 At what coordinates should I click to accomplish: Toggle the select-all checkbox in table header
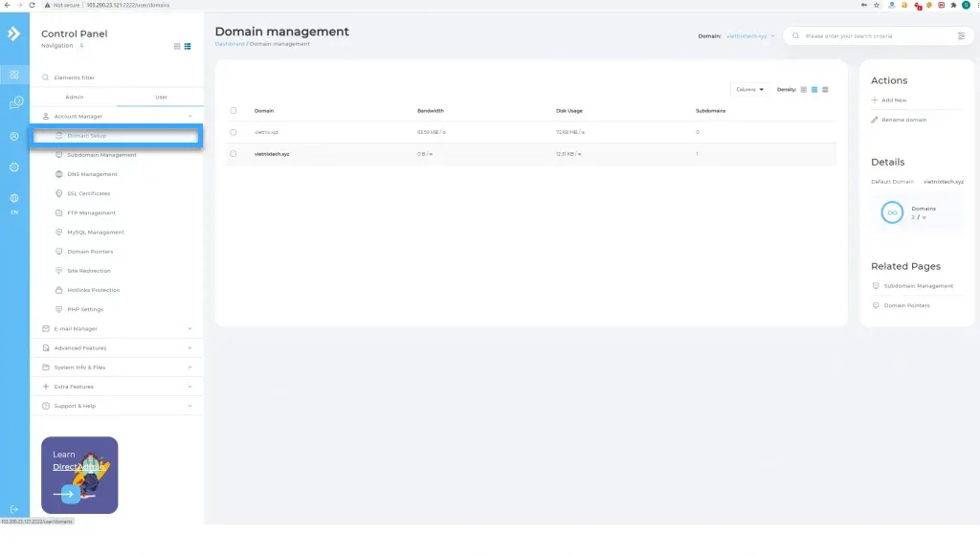(234, 110)
